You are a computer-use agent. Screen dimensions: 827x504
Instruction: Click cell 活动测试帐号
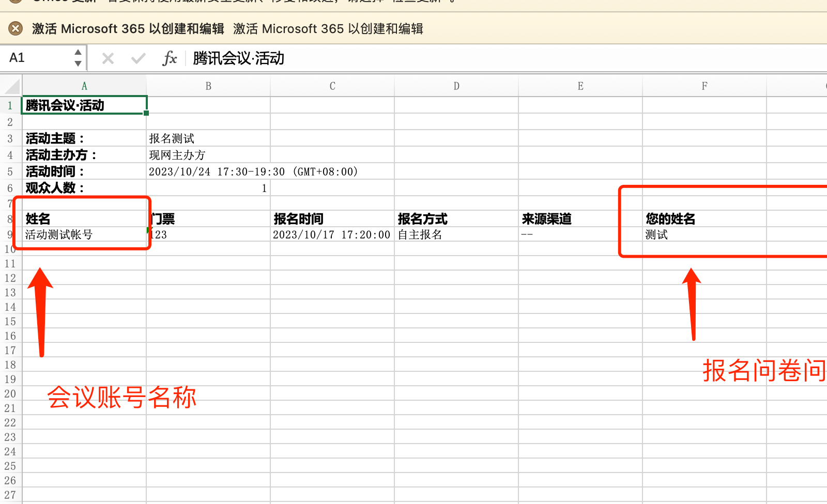point(84,234)
